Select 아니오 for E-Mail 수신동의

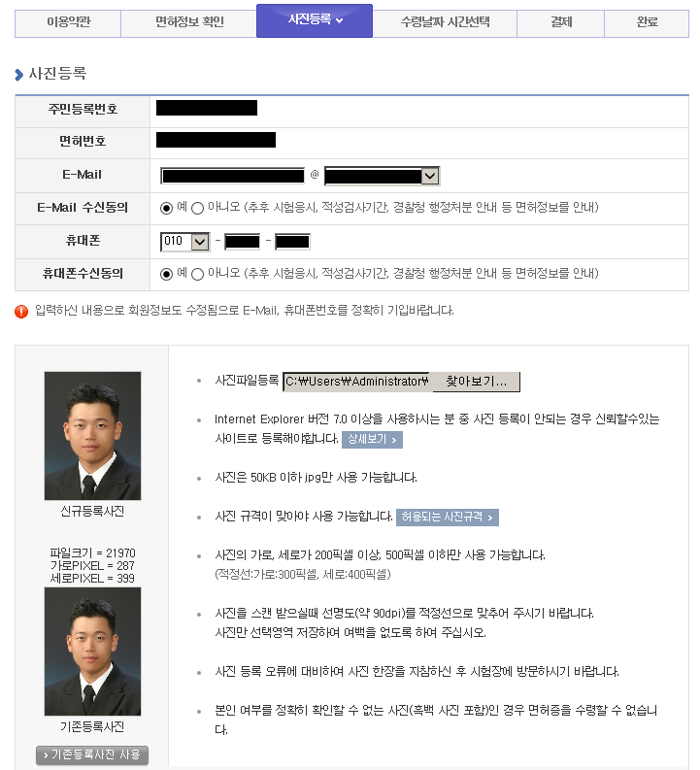[197, 208]
